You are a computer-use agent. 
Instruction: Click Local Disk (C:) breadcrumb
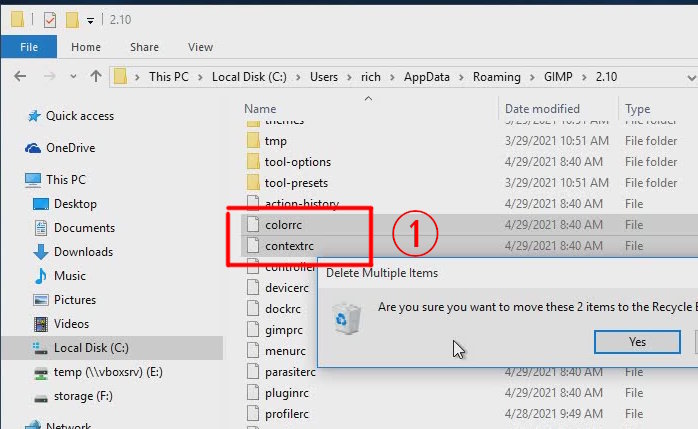pos(249,77)
